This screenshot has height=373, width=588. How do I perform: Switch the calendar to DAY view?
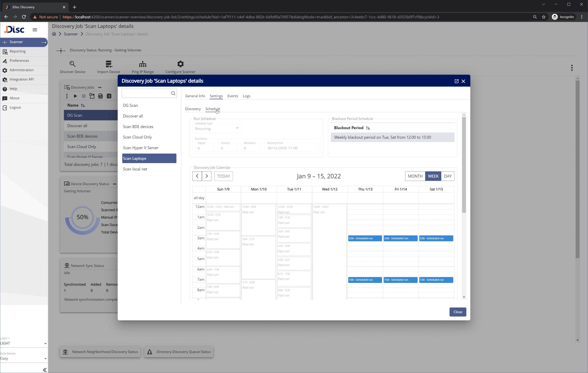coord(448,176)
